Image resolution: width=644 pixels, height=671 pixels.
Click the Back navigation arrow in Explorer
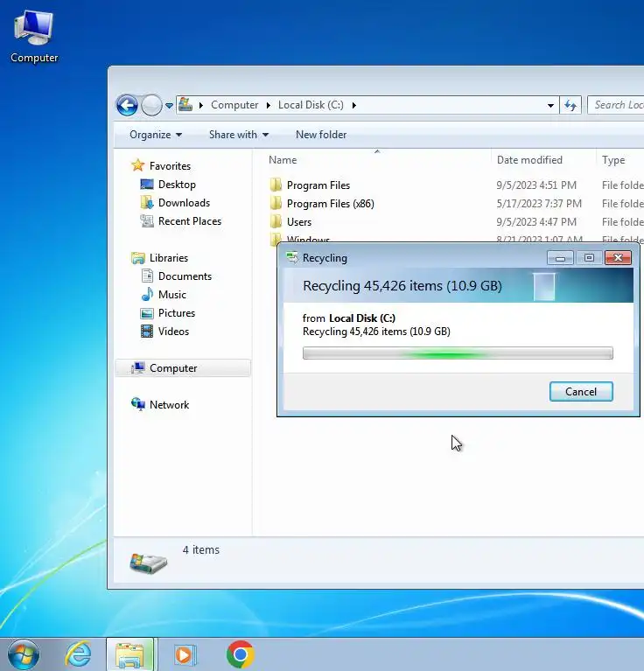127,105
